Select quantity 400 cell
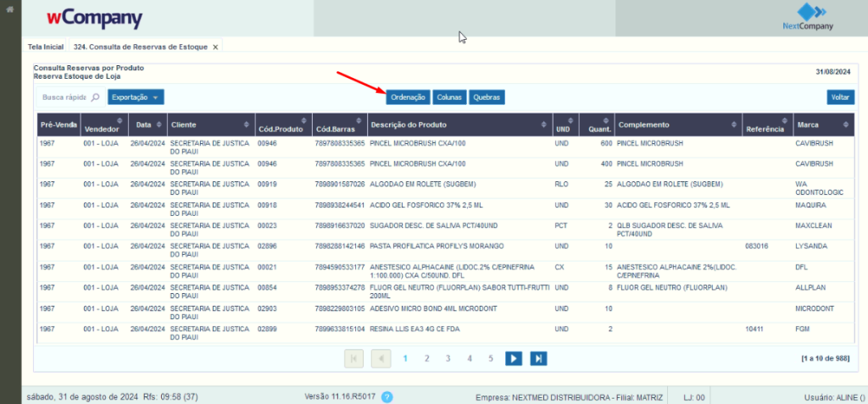The image size is (868, 404). (x=606, y=163)
